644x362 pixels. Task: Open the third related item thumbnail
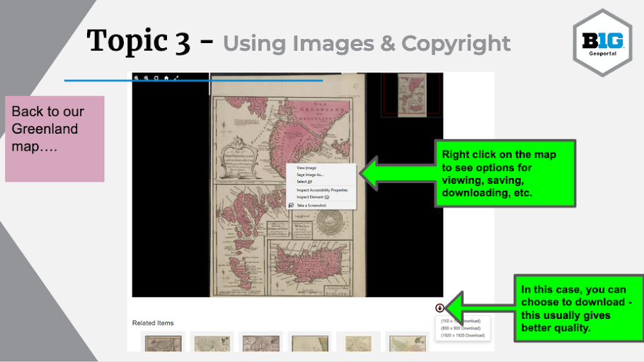coord(261,343)
